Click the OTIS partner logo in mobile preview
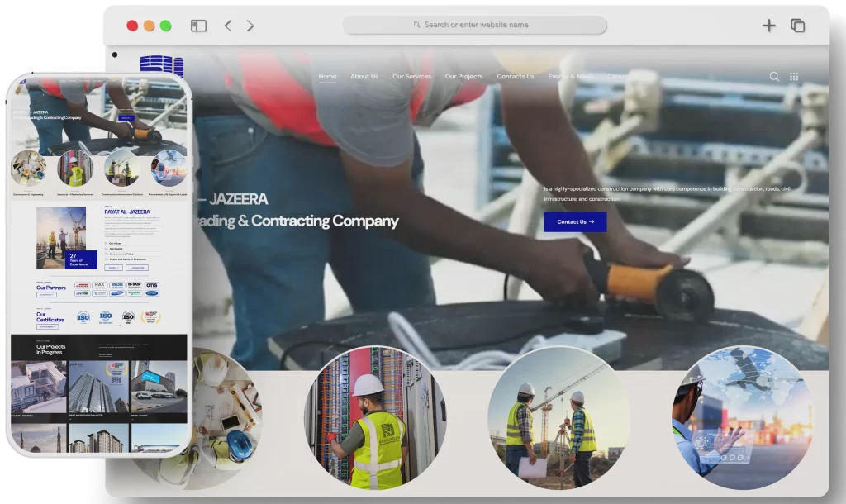 click(x=153, y=285)
